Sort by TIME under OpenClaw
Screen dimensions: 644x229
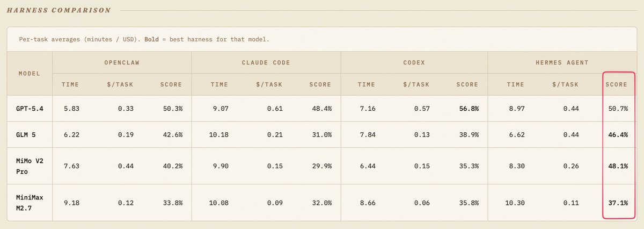click(70, 84)
